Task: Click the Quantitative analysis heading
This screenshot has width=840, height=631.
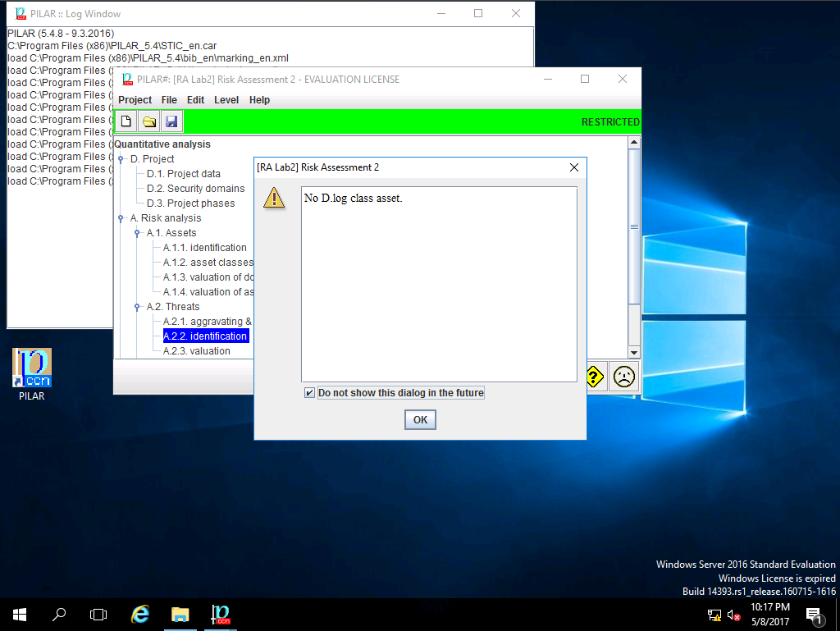Action: 162,144
